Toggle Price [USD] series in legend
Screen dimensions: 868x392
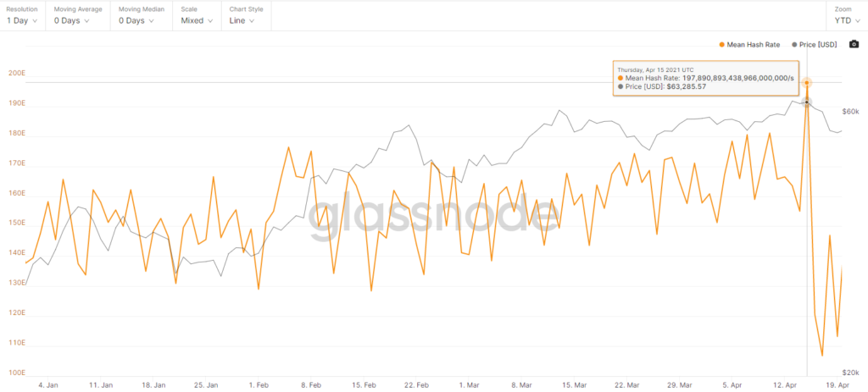tap(815, 44)
